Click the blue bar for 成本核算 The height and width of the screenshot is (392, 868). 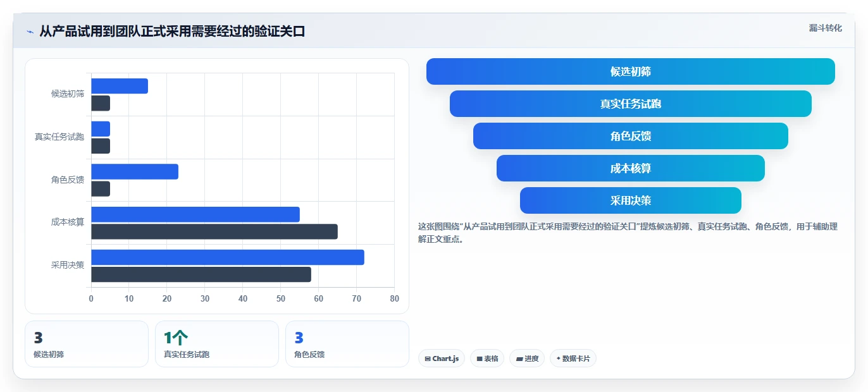coord(195,214)
